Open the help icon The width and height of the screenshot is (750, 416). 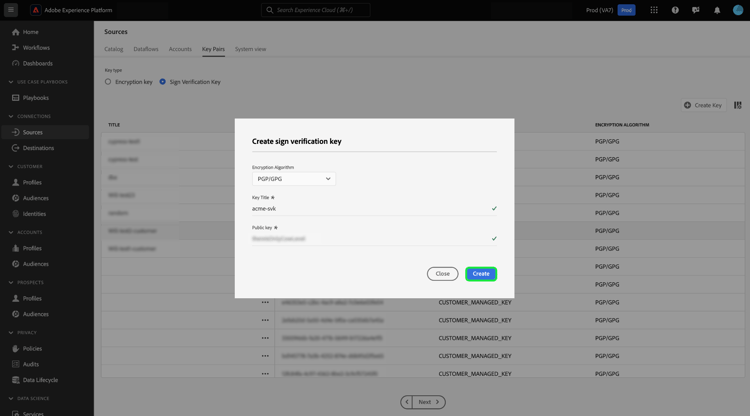pyautogui.click(x=675, y=10)
